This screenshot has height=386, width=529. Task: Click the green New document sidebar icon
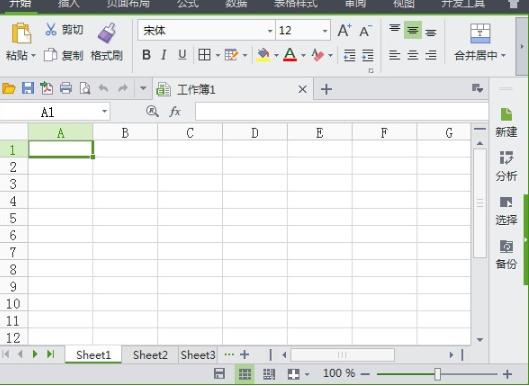[x=506, y=114]
